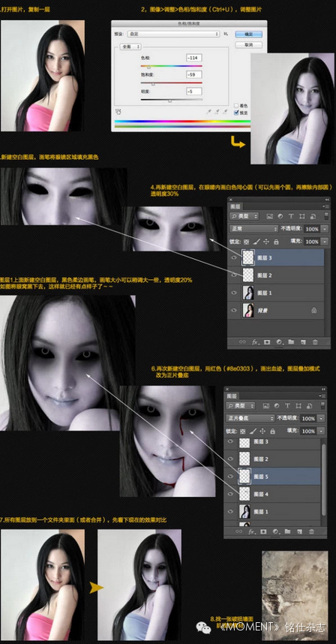Screen dimensions: 336x644
Task: Toggle layer filtering switch in 正常 panel
Action: (x=326, y=215)
